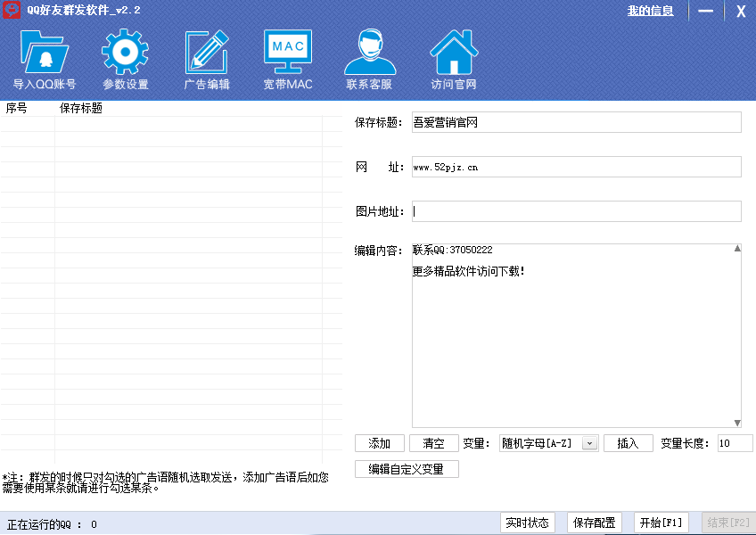
Task: Open 编辑自定义变量 editor
Action: coord(407,469)
